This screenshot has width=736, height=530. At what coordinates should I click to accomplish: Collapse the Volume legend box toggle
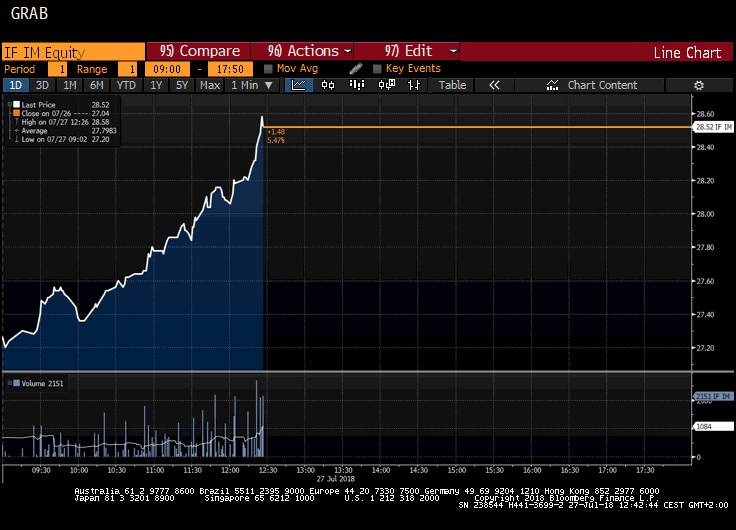point(7,383)
